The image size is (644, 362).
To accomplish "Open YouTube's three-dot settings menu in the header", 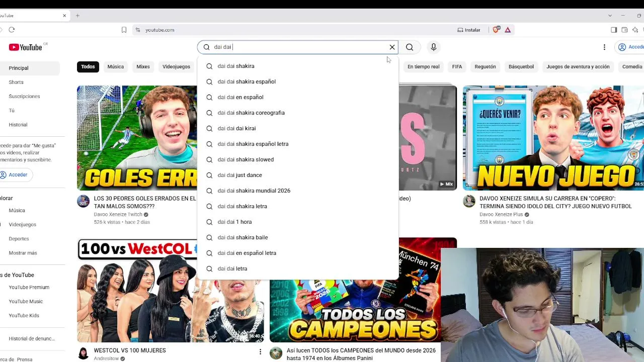I will [604, 47].
